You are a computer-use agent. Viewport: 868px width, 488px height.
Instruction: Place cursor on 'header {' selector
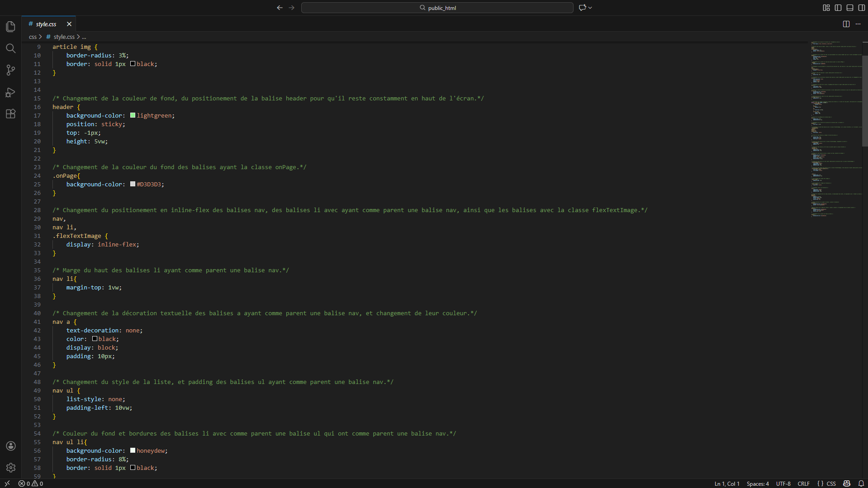[66, 107]
